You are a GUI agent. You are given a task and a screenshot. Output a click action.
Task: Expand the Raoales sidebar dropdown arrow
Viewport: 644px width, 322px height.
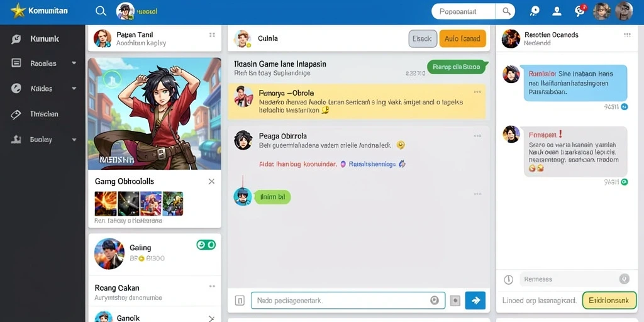pyautogui.click(x=74, y=64)
